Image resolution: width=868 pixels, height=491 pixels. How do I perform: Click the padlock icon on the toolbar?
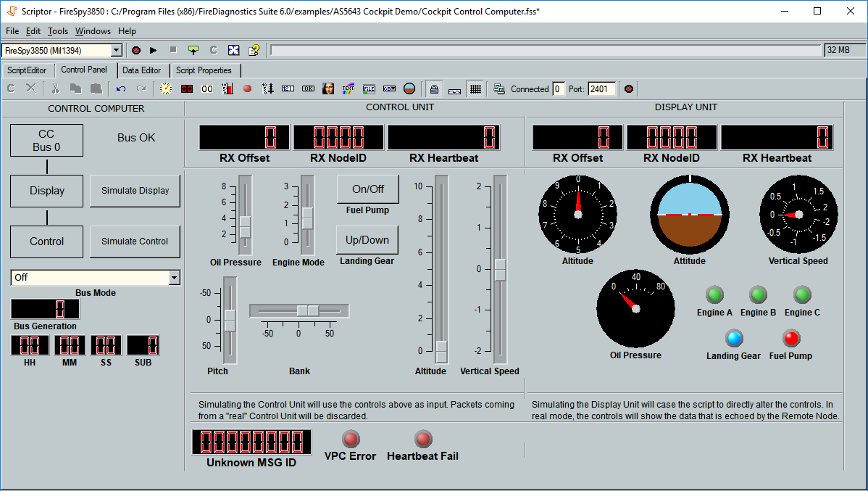tap(434, 88)
